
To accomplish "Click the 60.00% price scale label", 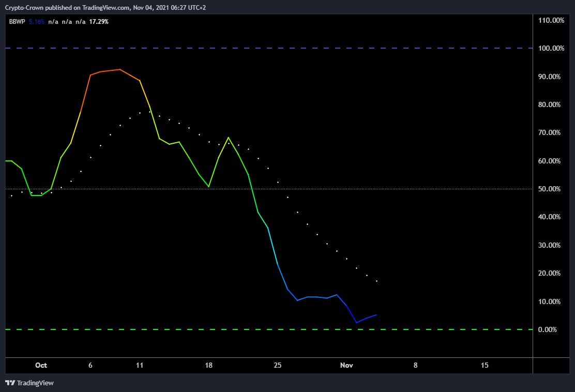I will tap(549, 161).
